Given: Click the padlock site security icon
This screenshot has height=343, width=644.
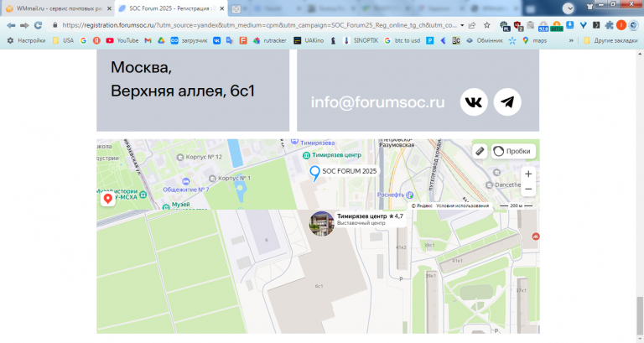Looking at the screenshot, I should click(55, 25).
